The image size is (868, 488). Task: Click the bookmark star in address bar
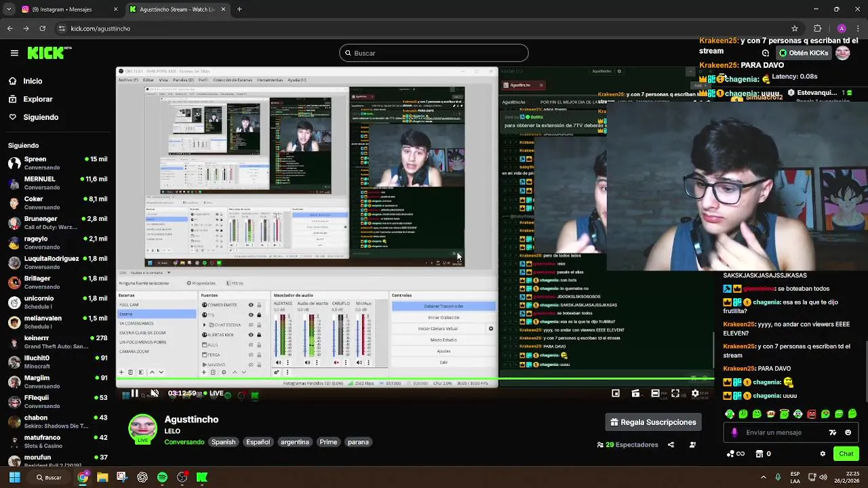click(x=795, y=28)
